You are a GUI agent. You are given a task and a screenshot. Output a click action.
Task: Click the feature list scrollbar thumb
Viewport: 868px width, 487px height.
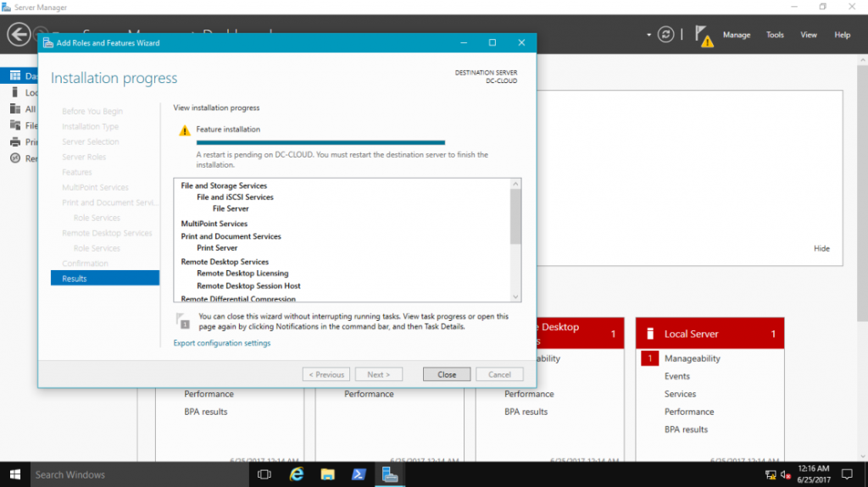515,216
